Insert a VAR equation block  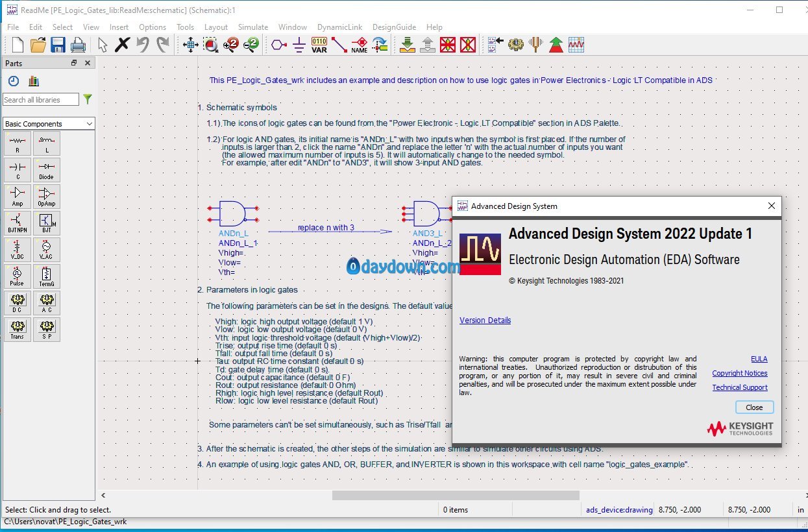(319, 45)
